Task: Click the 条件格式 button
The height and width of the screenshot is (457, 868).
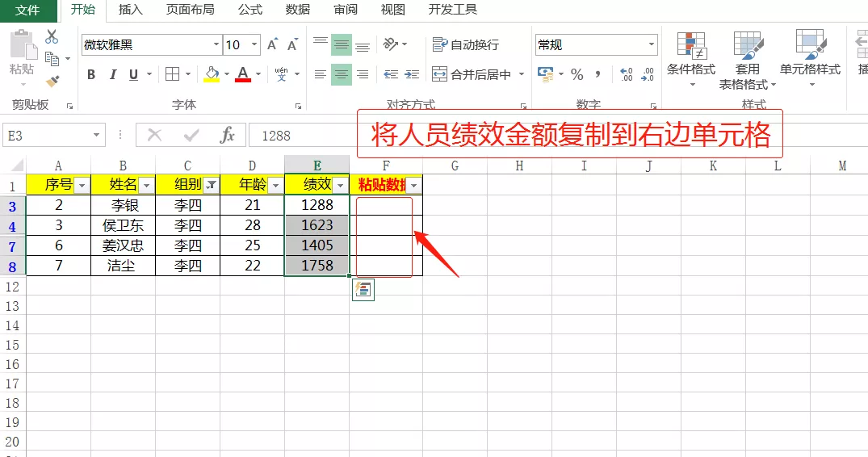Action: click(691, 60)
